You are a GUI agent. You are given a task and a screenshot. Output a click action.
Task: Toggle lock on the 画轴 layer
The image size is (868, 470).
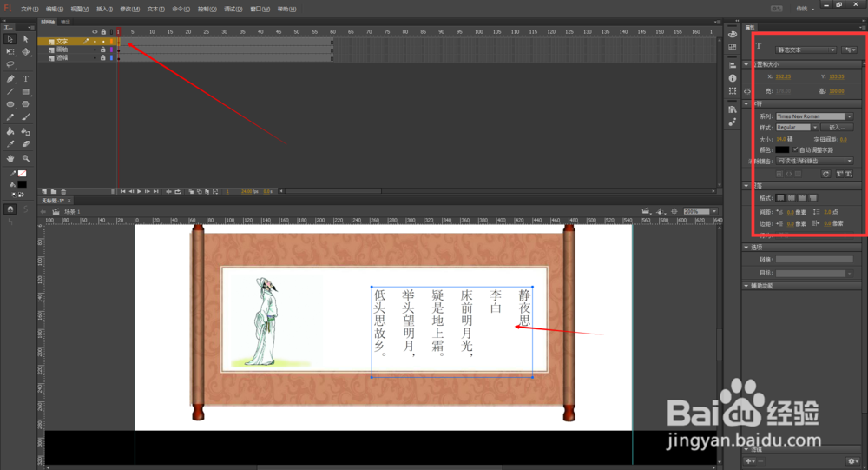103,50
